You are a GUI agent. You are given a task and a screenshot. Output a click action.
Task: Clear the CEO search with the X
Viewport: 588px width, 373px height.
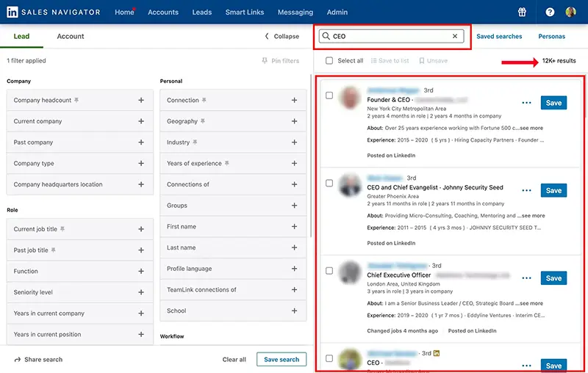coord(455,36)
